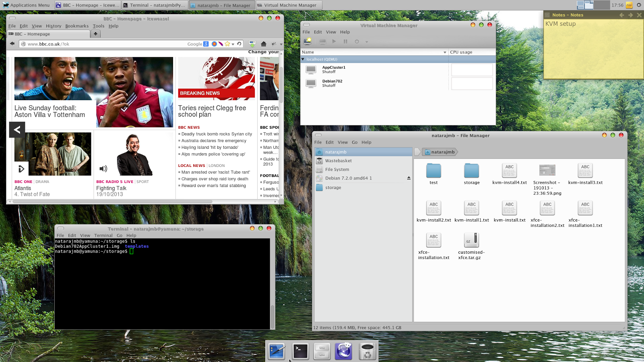Go to Iceweasel home page icon

[x=264, y=44]
